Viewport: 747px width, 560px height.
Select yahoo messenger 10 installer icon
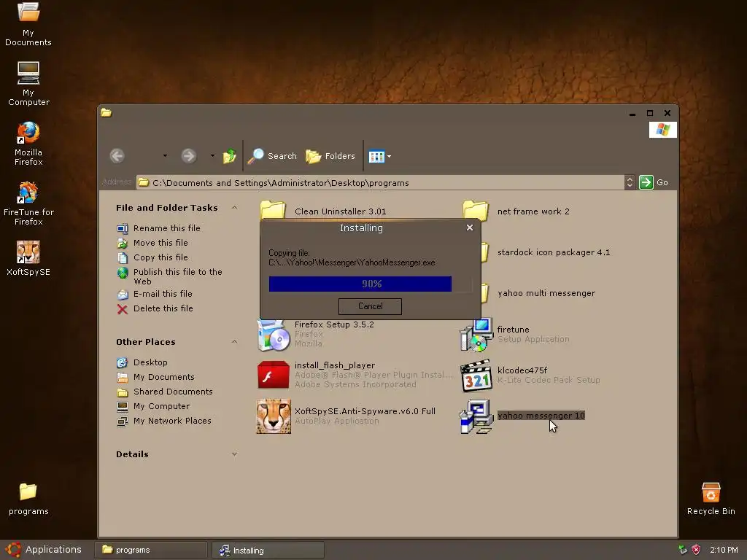[x=476, y=416]
